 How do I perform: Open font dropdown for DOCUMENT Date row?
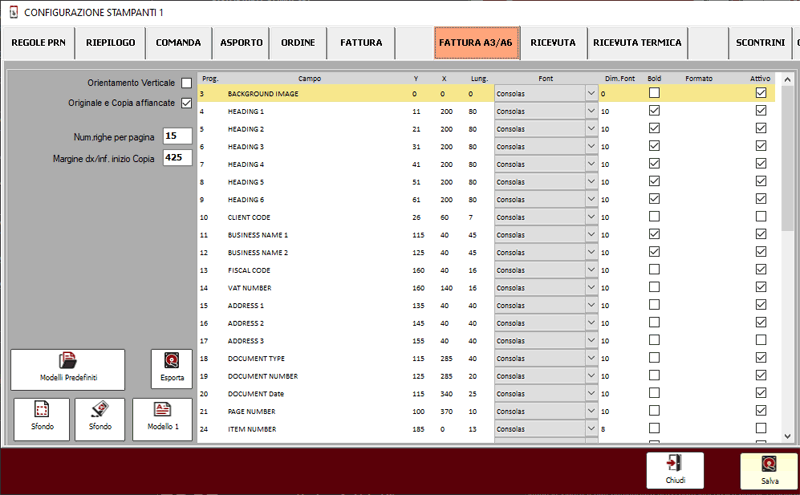(x=591, y=393)
